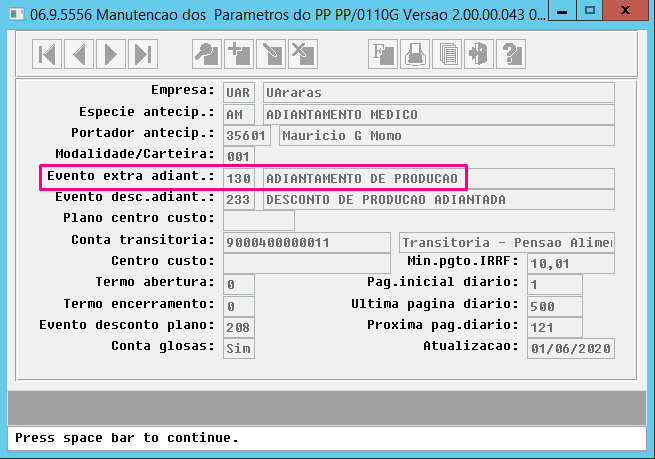
Task: Click the Ultima pagina diario field 500
Action: pos(555,307)
